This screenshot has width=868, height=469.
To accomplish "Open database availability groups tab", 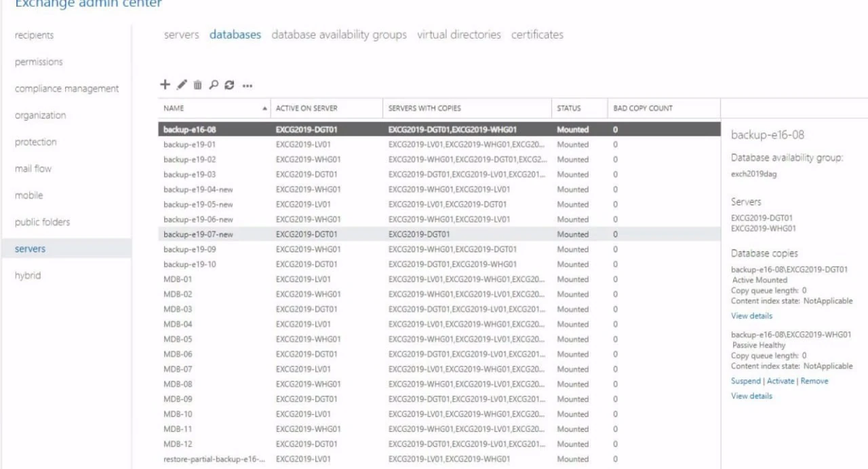I will click(x=339, y=35).
